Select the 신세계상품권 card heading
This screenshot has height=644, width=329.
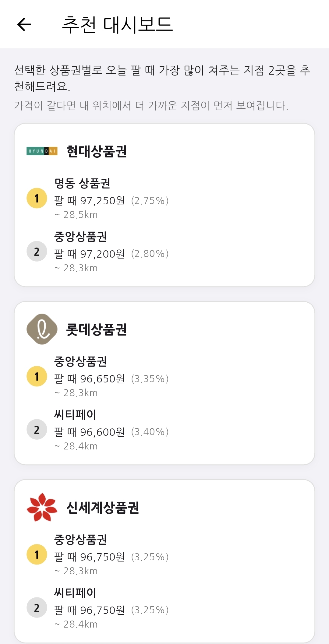coord(103,508)
